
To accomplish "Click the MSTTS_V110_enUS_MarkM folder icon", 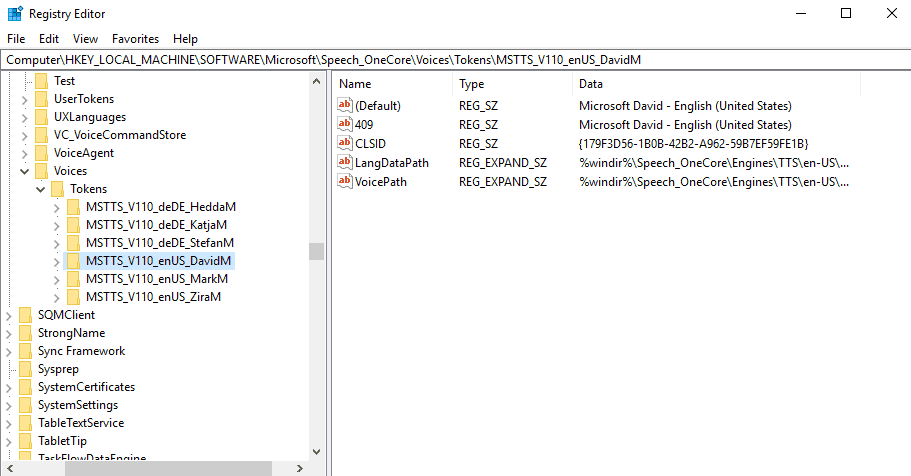I will pyautogui.click(x=73, y=279).
